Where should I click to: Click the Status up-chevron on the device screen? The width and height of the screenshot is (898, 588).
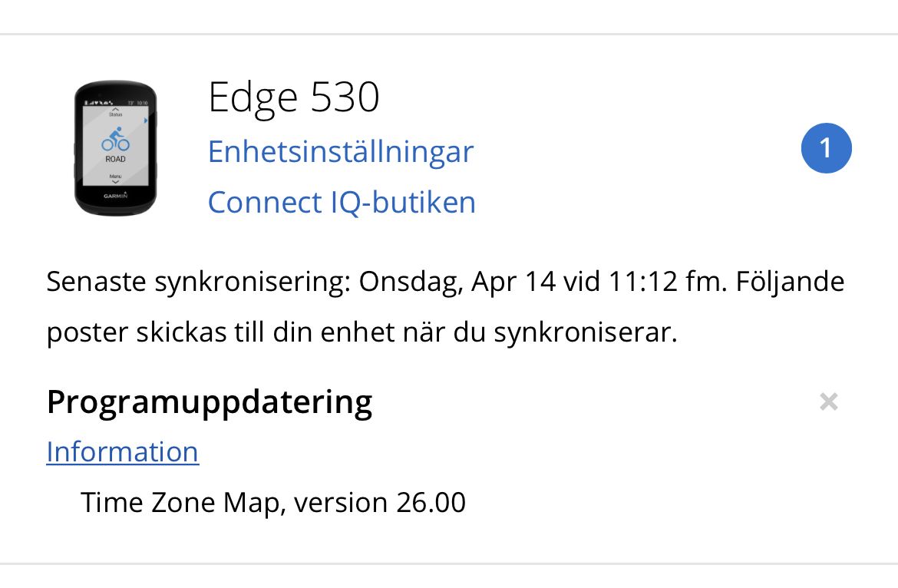[115, 110]
